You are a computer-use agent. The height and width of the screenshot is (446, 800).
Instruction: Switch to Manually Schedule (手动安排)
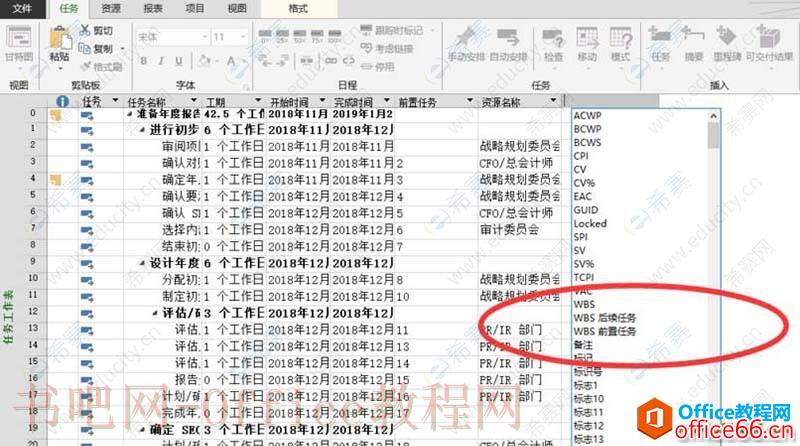pyautogui.click(x=466, y=43)
